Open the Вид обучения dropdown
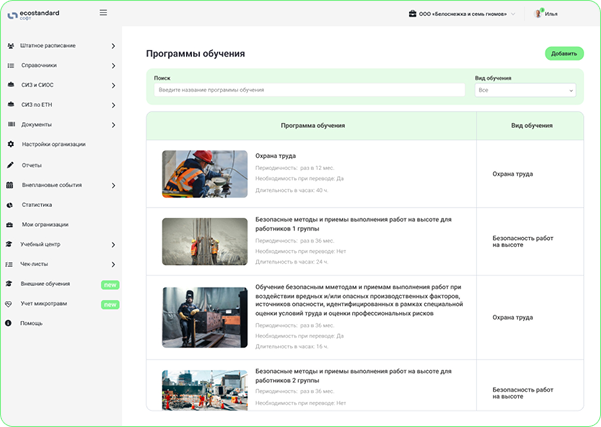601x427 pixels. [526, 90]
